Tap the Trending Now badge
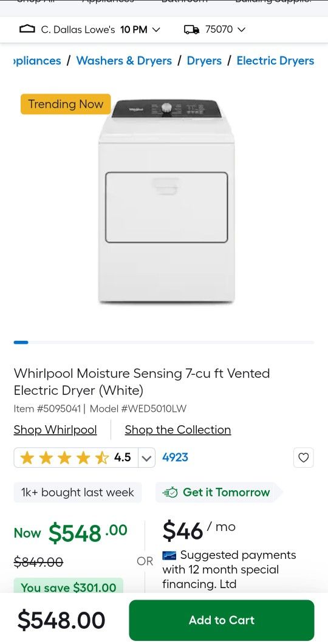328x644 pixels. (66, 104)
